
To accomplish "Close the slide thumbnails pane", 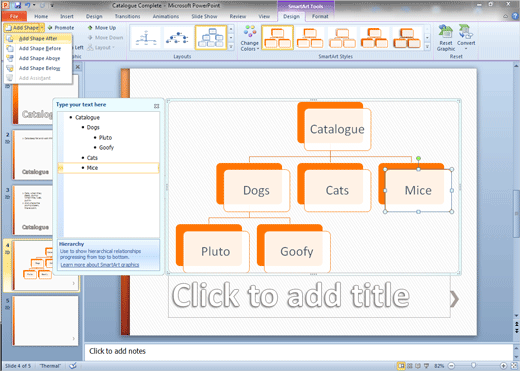I will click(x=77, y=67).
